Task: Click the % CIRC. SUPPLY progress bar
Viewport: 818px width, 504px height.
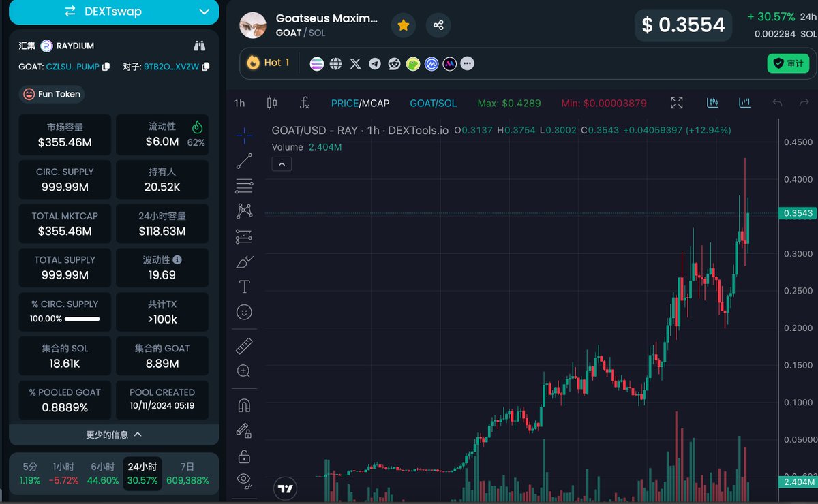Action: pyautogui.click(x=82, y=318)
